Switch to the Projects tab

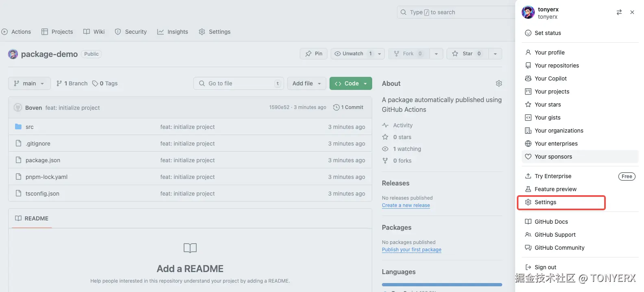(57, 32)
